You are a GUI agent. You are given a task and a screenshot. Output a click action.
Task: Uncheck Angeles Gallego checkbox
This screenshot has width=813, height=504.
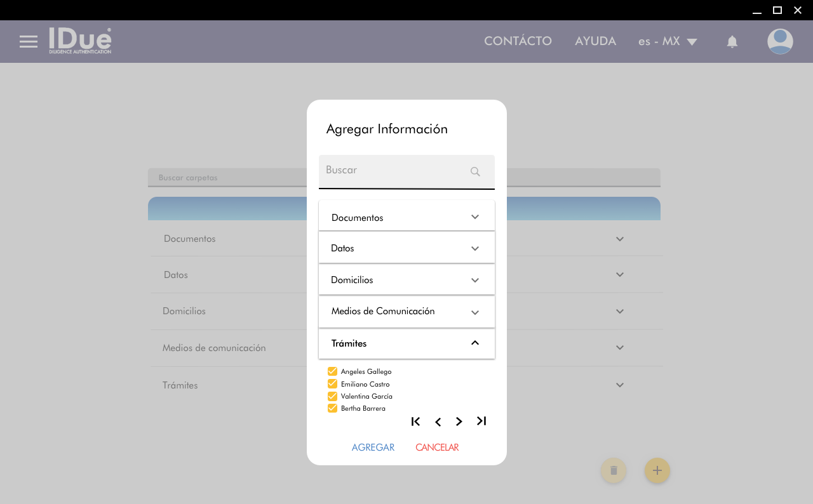click(332, 371)
